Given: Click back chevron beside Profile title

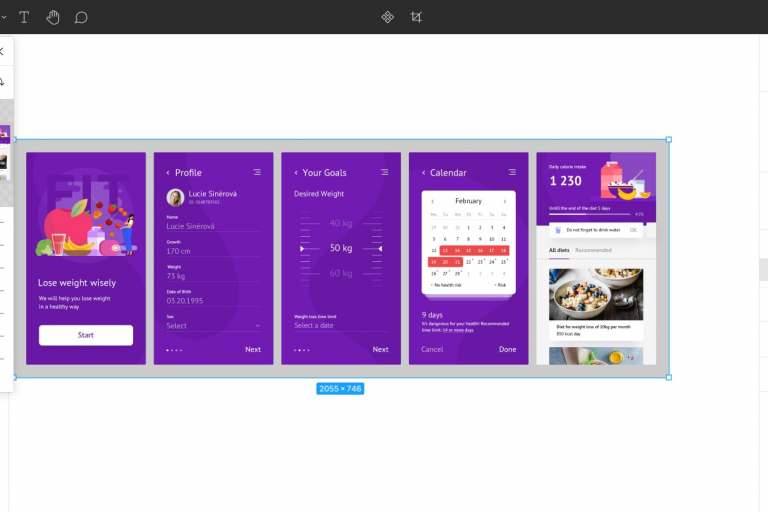Looking at the screenshot, I should click(168, 172).
